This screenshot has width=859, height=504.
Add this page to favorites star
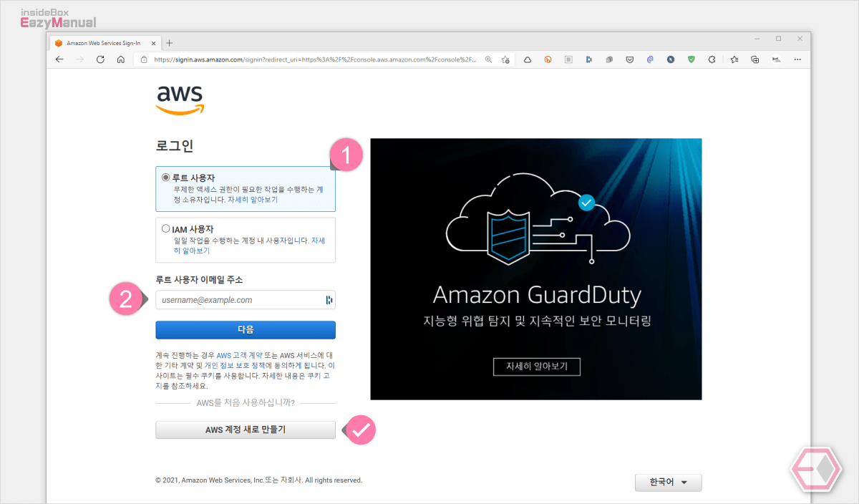506,59
